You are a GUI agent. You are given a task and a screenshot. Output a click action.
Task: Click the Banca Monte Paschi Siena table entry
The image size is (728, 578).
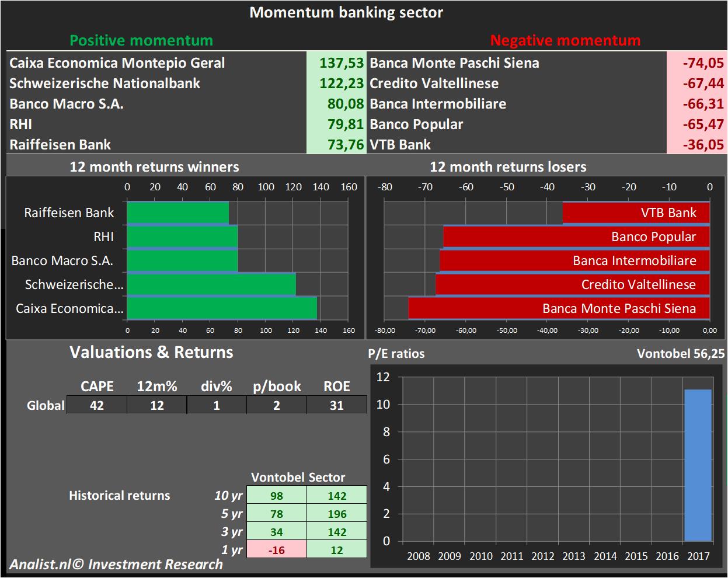[454, 63]
